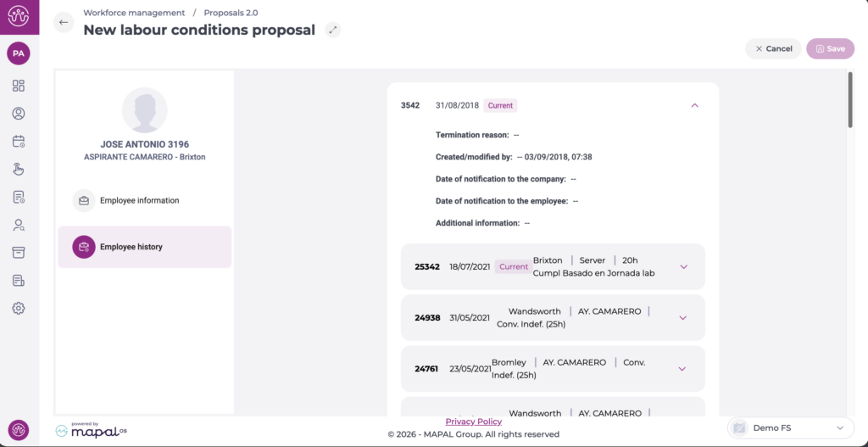Expand the 25342 Brixton Server record
The width and height of the screenshot is (868, 447).
(x=683, y=267)
